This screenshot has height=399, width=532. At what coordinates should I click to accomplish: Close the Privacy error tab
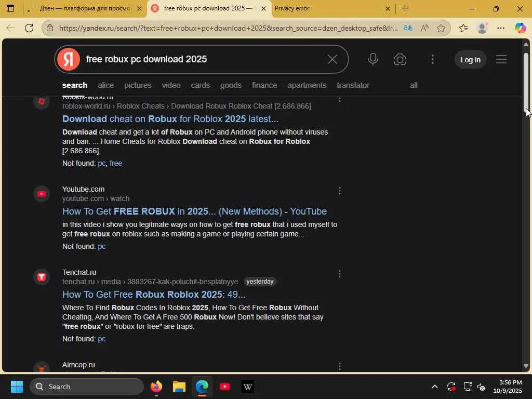pyautogui.click(x=388, y=8)
